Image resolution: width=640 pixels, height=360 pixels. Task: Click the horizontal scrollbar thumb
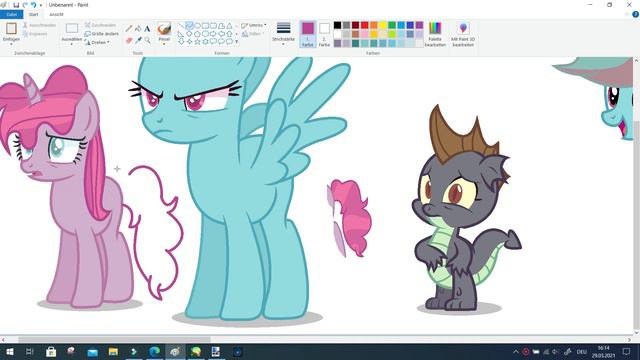(114, 340)
